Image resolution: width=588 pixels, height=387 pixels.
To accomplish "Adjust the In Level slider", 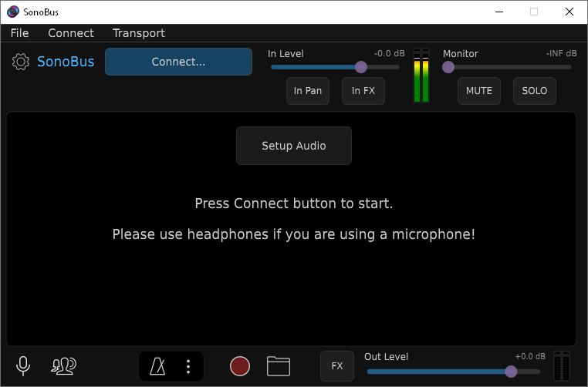I will 335,67.
